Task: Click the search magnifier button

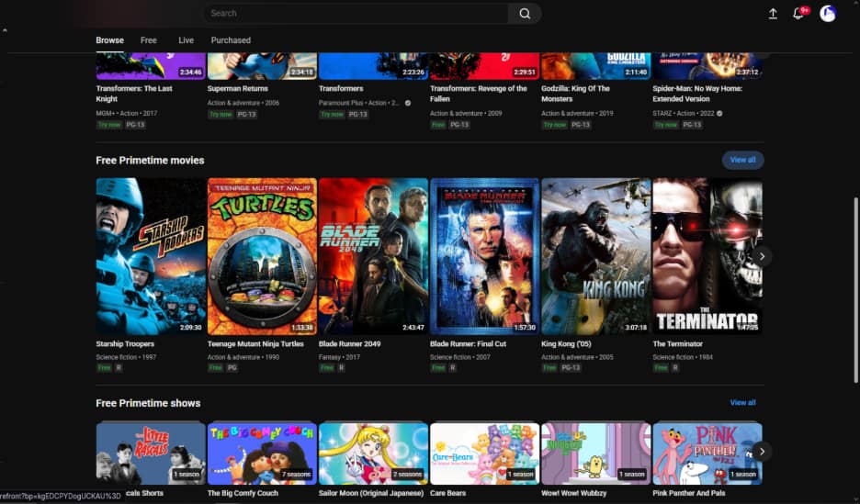Action: click(525, 13)
